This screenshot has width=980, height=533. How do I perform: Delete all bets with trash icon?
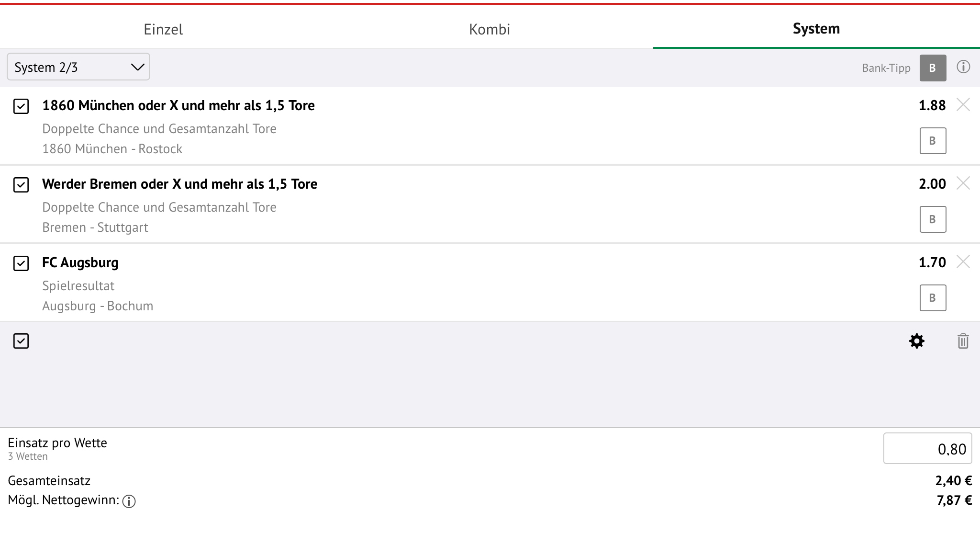tap(963, 341)
